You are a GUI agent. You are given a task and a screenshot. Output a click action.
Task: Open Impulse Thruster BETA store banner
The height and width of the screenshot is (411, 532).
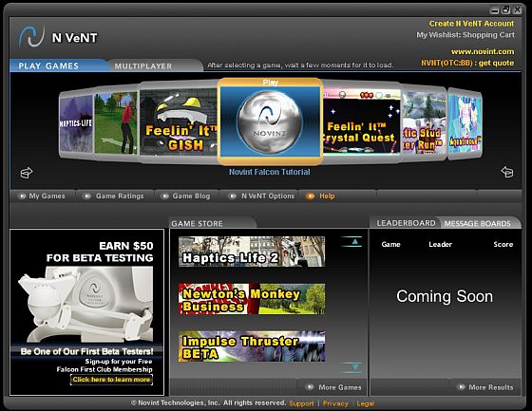[x=252, y=346]
